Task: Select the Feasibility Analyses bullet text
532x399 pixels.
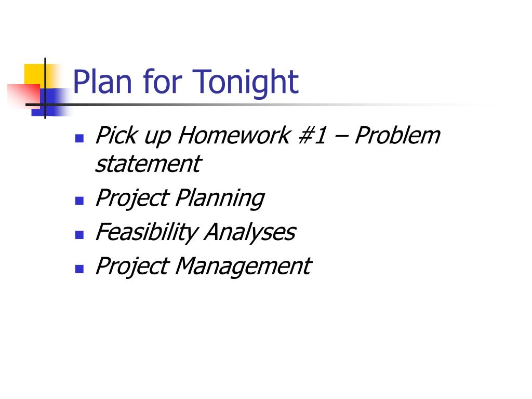Action: point(195,232)
